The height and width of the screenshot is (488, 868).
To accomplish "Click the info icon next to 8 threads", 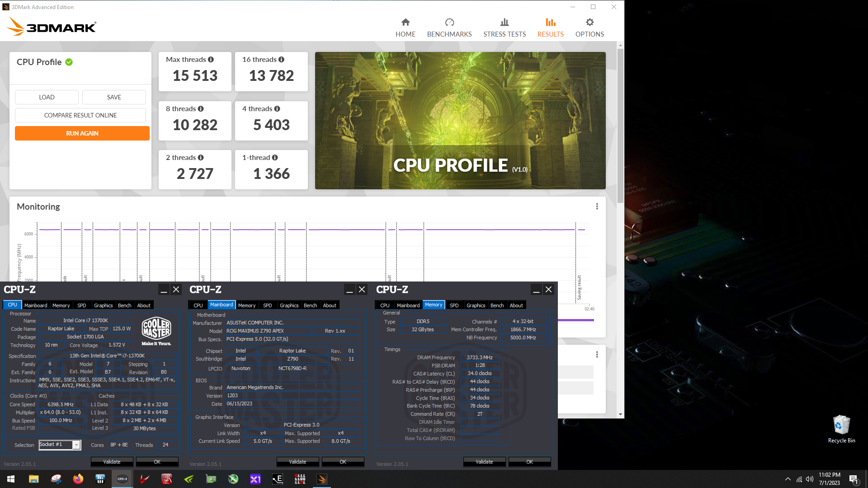I will tap(201, 109).
